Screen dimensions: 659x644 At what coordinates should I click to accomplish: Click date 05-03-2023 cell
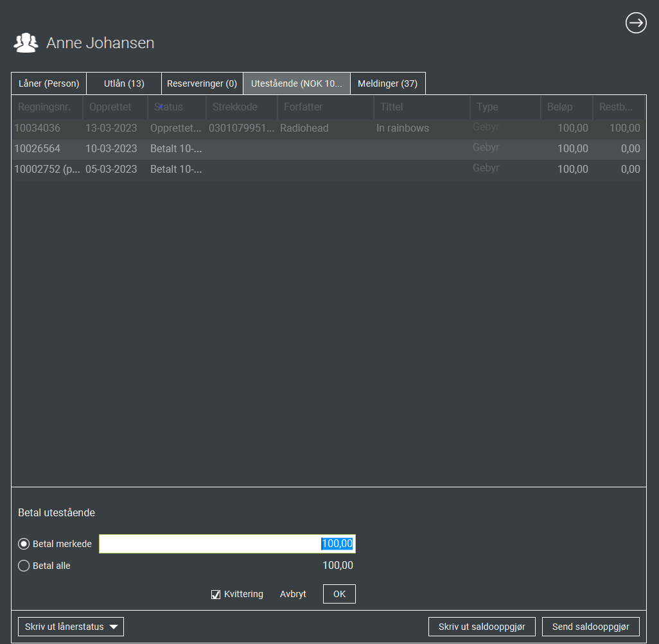click(x=111, y=170)
